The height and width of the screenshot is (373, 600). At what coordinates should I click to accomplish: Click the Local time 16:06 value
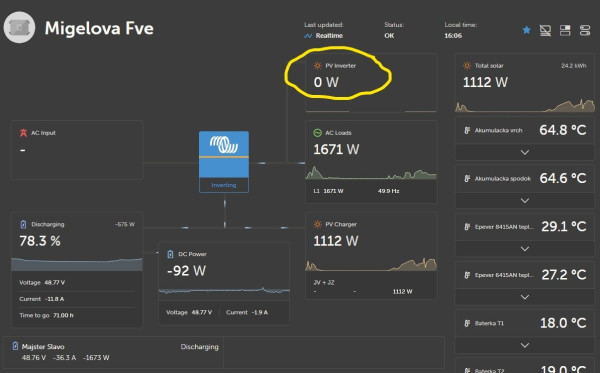tap(453, 36)
